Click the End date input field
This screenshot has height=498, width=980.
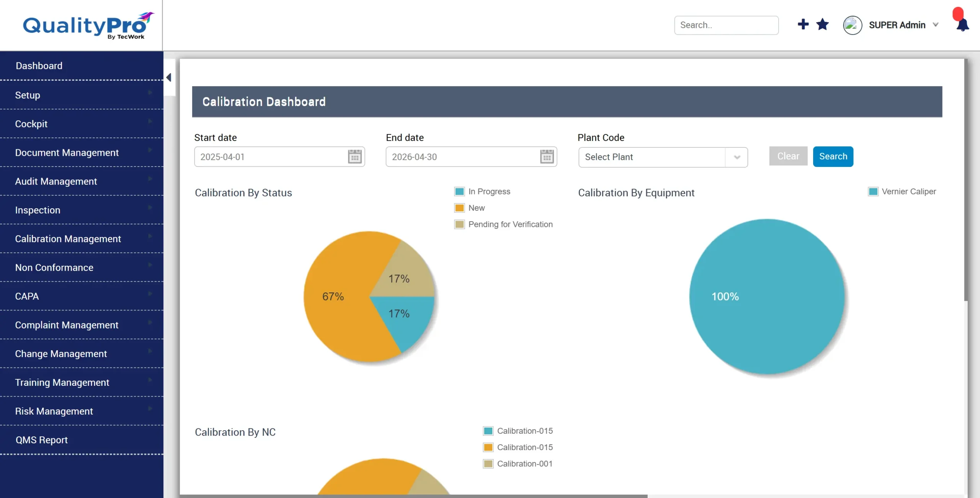471,157
